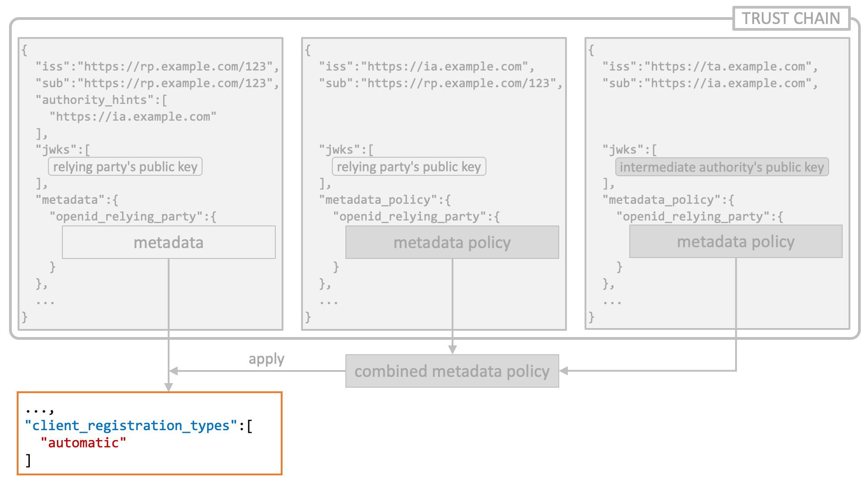Click the TRUST CHAIN label box
Image resolution: width=868 pixels, height=488 pixels.
[x=791, y=19]
